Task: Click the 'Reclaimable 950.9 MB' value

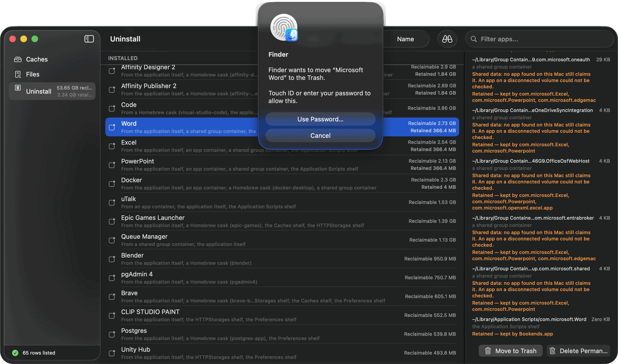Action: 430,259
